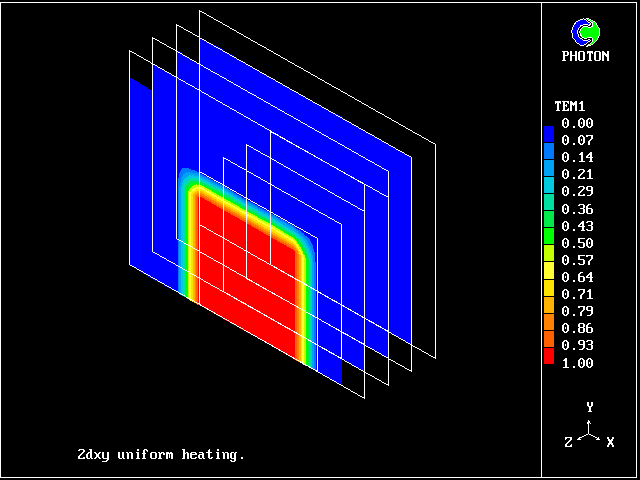This screenshot has height=480, width=640.
Task: Click the X axis label on triad
Action: pos(610,442)
